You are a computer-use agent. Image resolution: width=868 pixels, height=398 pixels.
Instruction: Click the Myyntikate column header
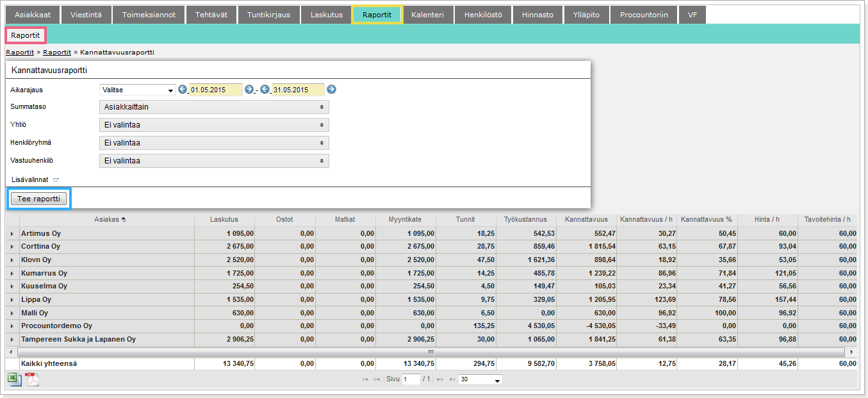405,219
